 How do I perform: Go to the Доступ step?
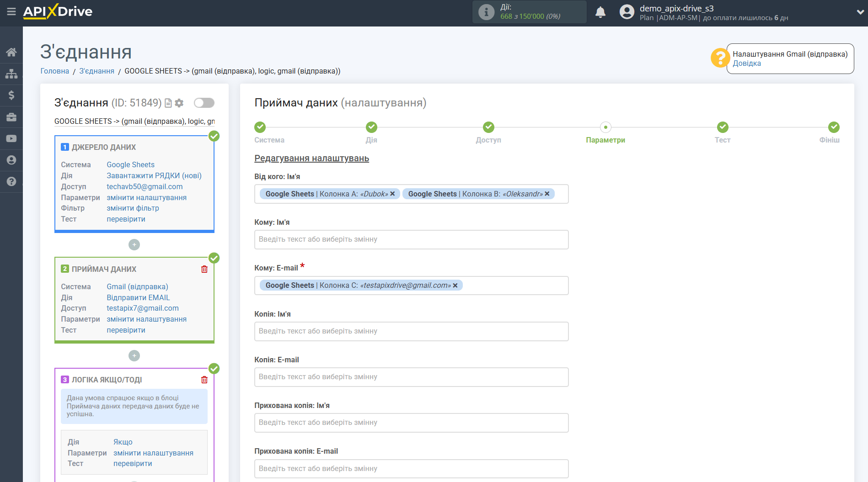(488, 127)
